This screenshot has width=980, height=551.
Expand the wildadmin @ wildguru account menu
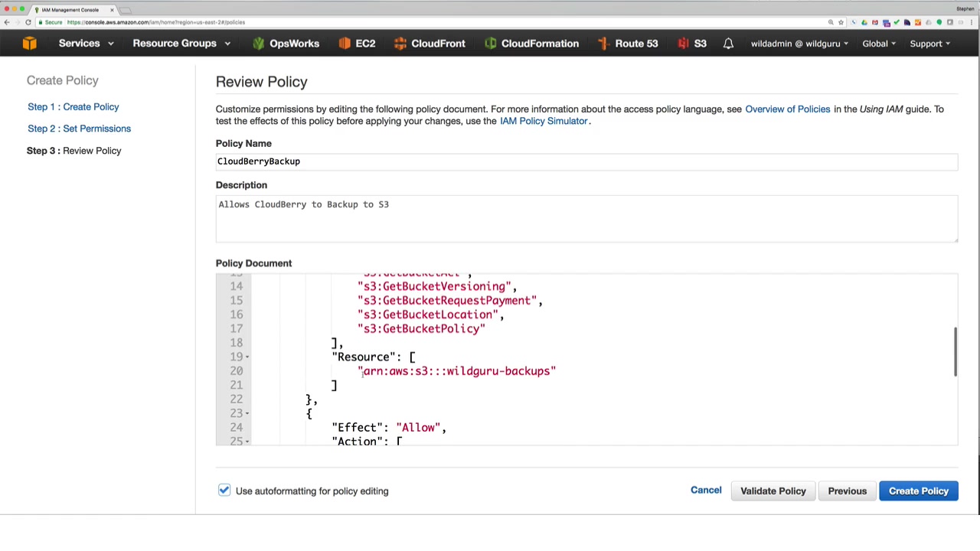[799, 44]
